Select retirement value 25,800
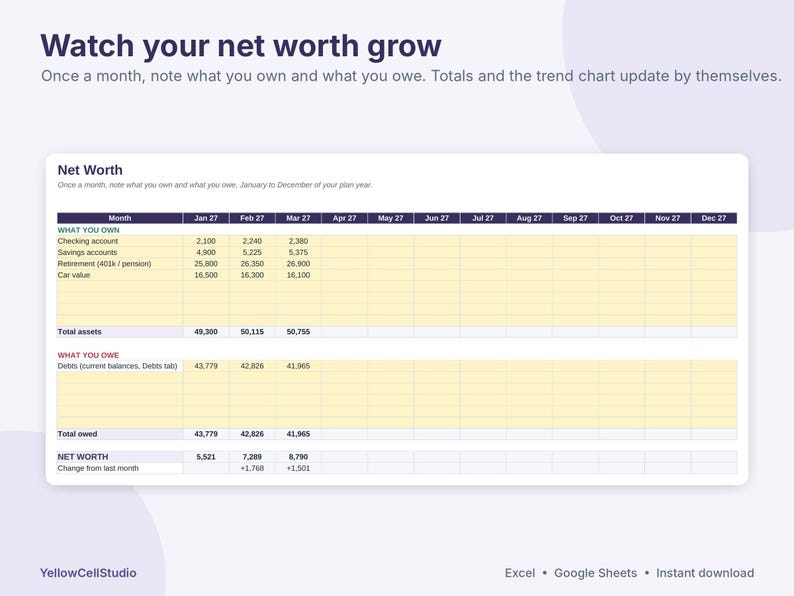The image size is (794, 596). click(x=206, y=264)
